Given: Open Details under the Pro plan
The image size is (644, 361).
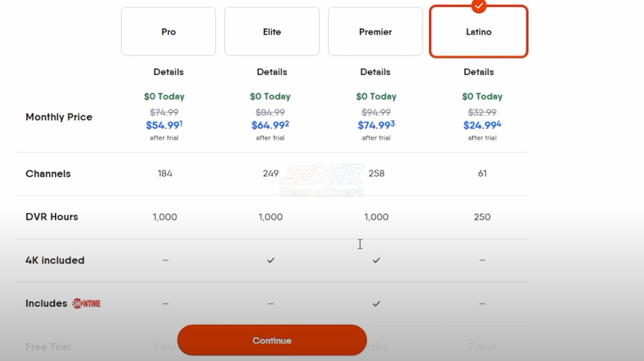Looking at the screenshot, I should tap(168, 72).
